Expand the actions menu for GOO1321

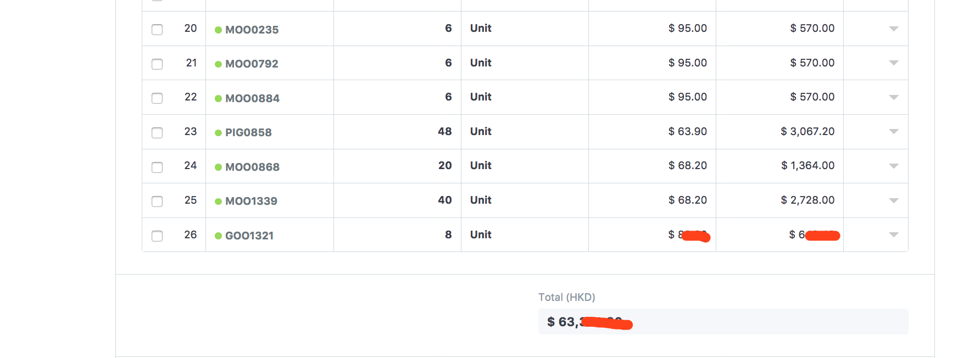(x=894, y=234)
